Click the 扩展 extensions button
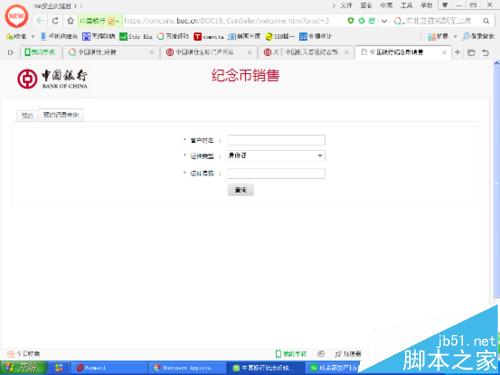 point(437,36)
